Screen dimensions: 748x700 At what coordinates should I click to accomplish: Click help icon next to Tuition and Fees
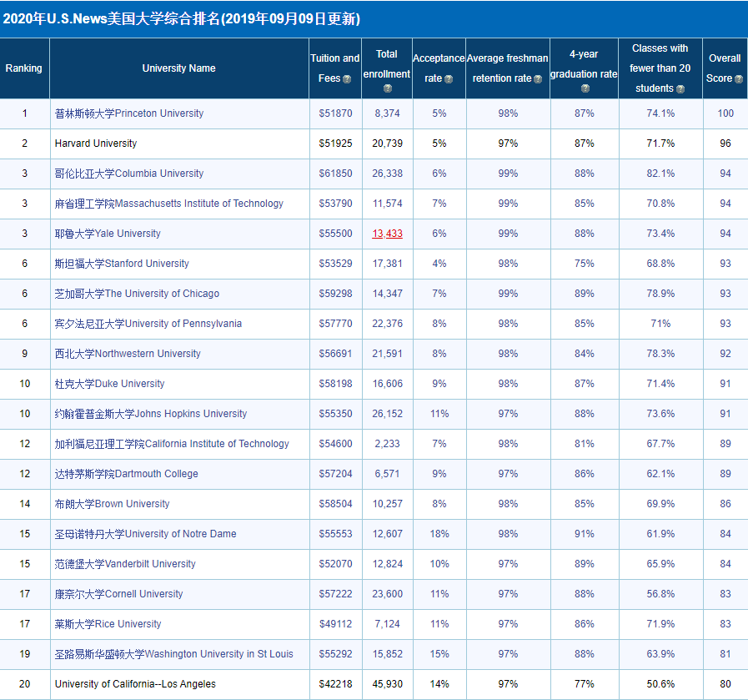[x=347, y=79]
